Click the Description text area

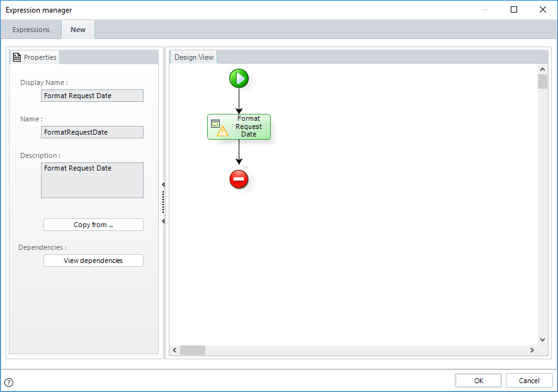coord(92,180)
